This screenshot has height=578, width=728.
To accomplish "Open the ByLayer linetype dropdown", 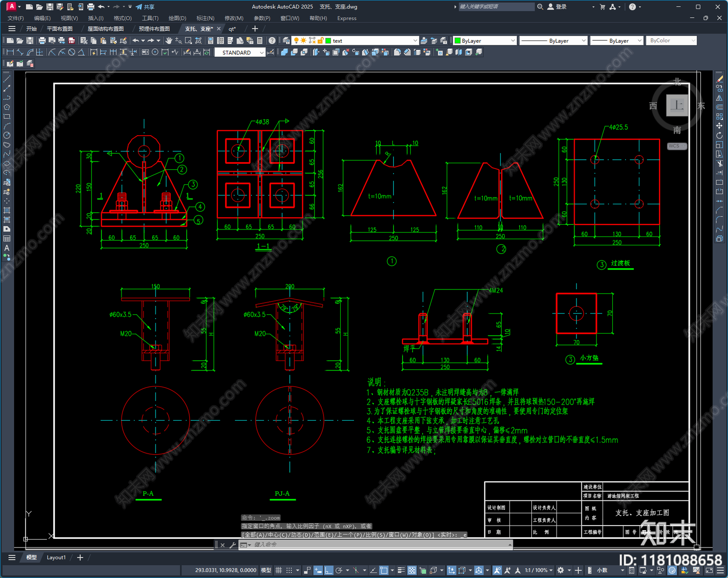I will click(x=553, y=41).
